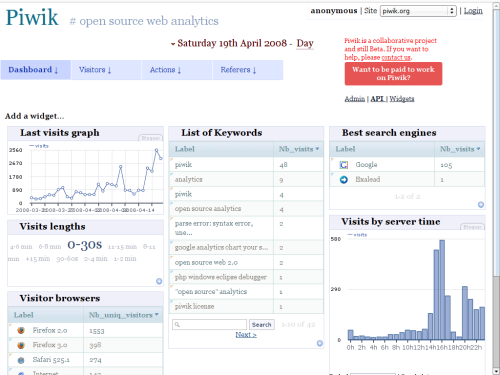Click the visits legend in Last visits graph
The height and width of the screenshot is (375, 500).
39,146
